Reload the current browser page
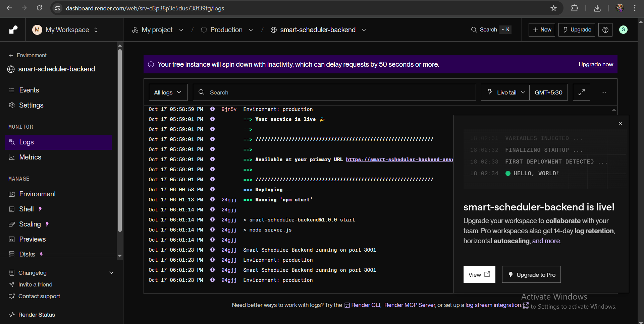 (39, 8)
